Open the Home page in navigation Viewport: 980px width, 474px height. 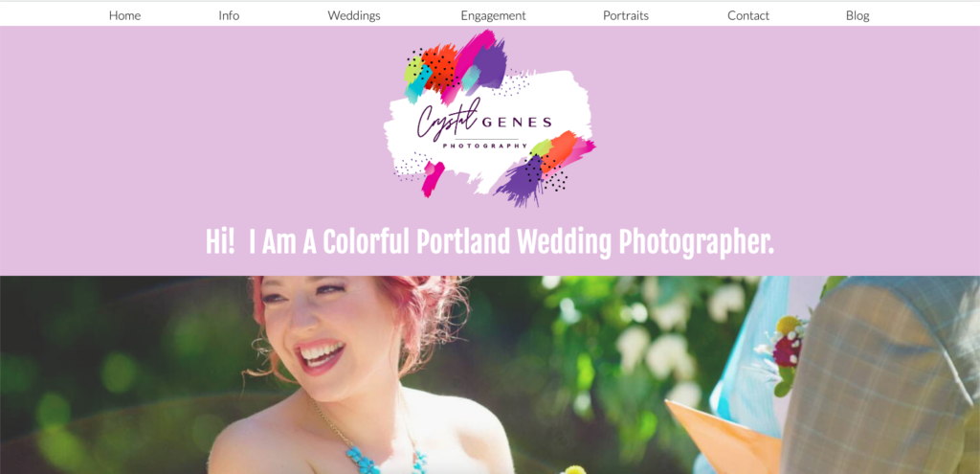click(x=124, y=15)
